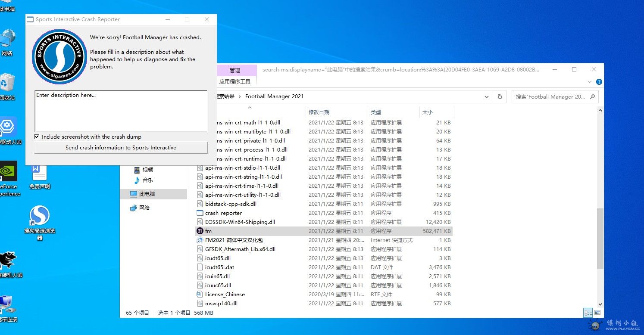Open 宽带连接 desktop icon

(x=9, y=309)
